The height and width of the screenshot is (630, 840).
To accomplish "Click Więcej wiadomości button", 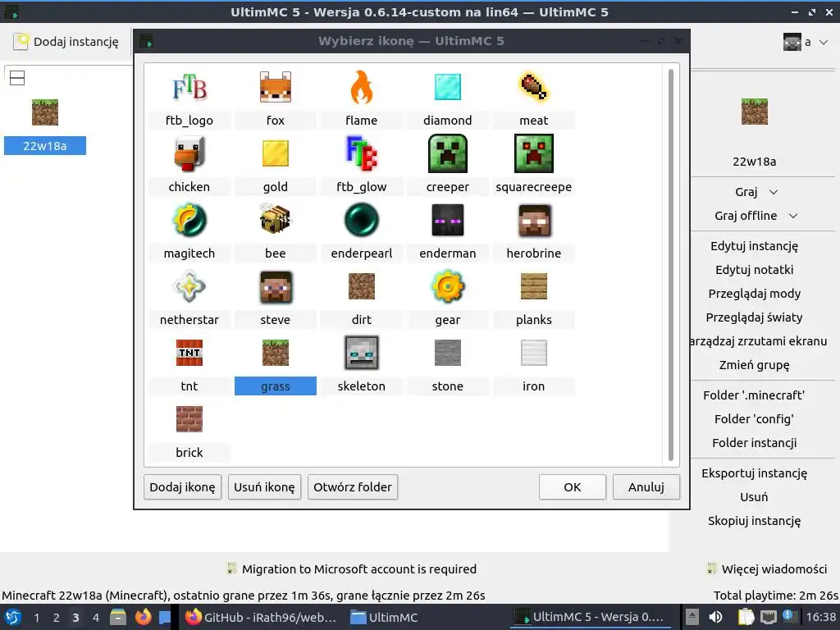I will tap(768, 569).
